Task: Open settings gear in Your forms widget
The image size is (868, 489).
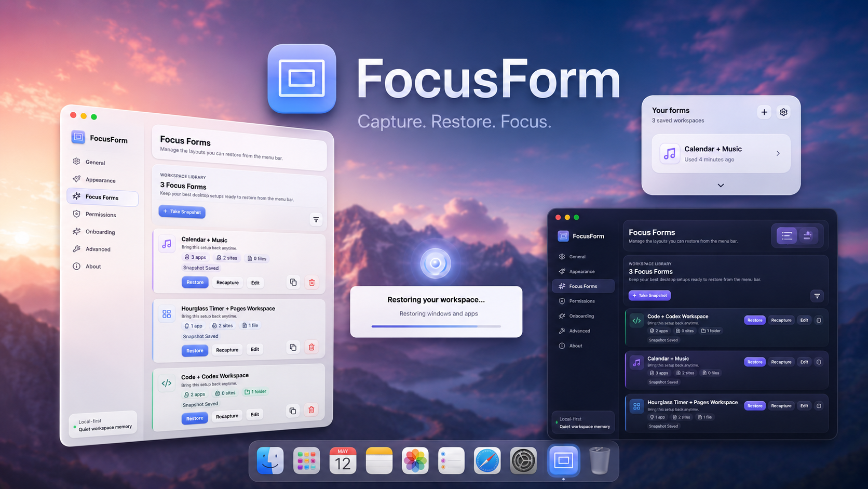Action: click(784, 112)
